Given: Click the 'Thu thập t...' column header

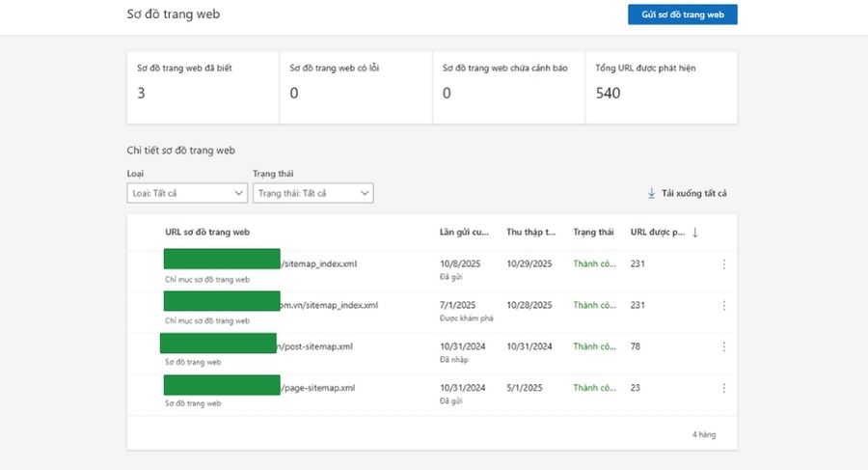Looking at the screenshot, I should point(530,233).
